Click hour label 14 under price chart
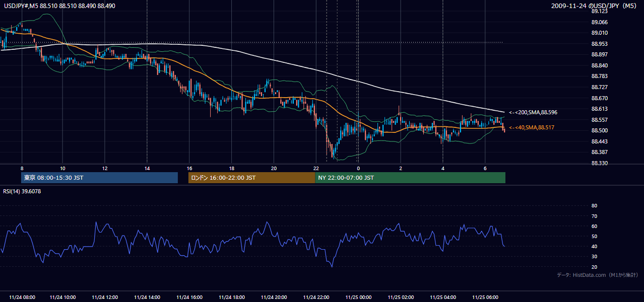This screenshot has height=302, width=644. (147, 168)
